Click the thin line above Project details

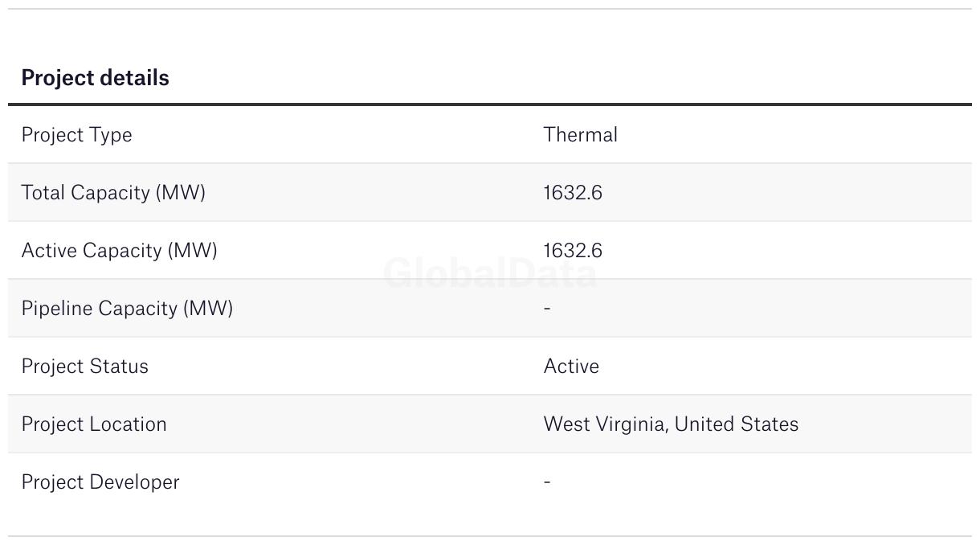490,9
